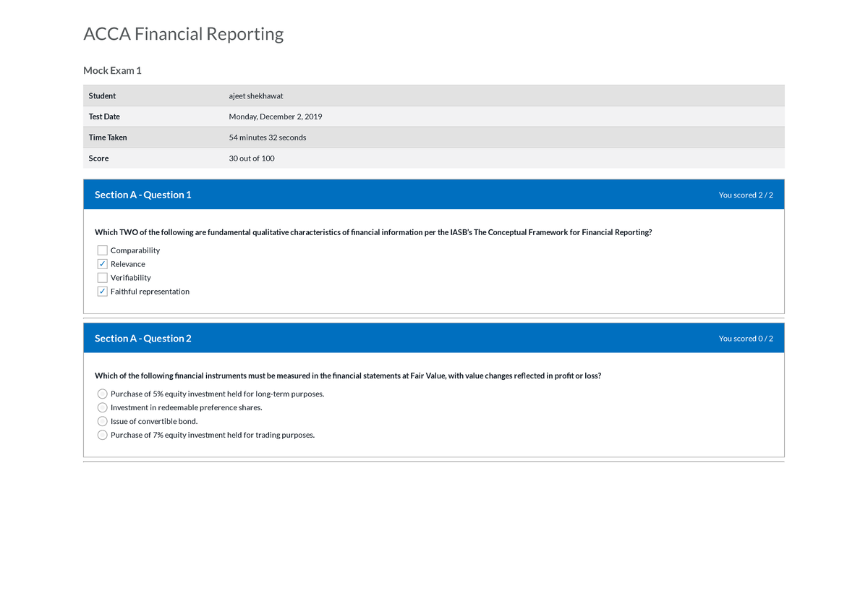This screenshot has height=615, width=868.
Task: Click the ACCA Financial Reporting title
Action: (x=183, y=33)
